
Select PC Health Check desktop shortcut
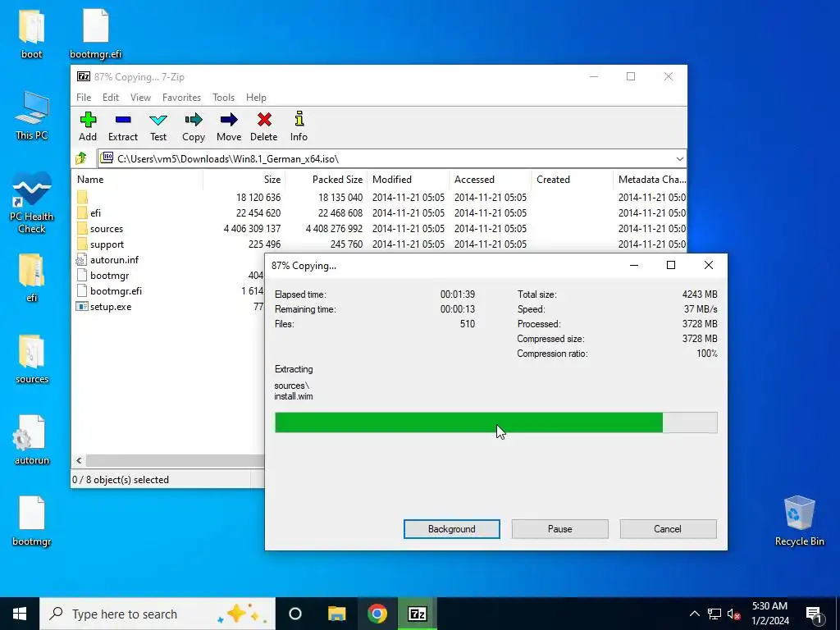coord(32,203)
